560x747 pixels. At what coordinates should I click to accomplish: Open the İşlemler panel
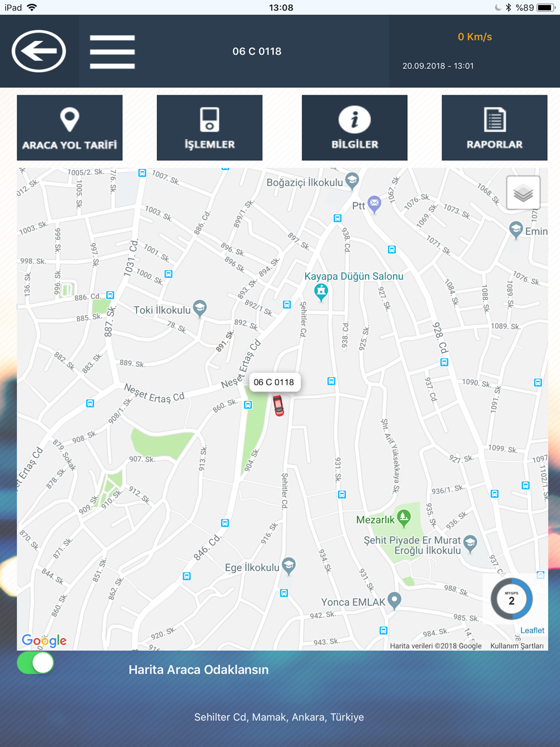coord(209,128)
